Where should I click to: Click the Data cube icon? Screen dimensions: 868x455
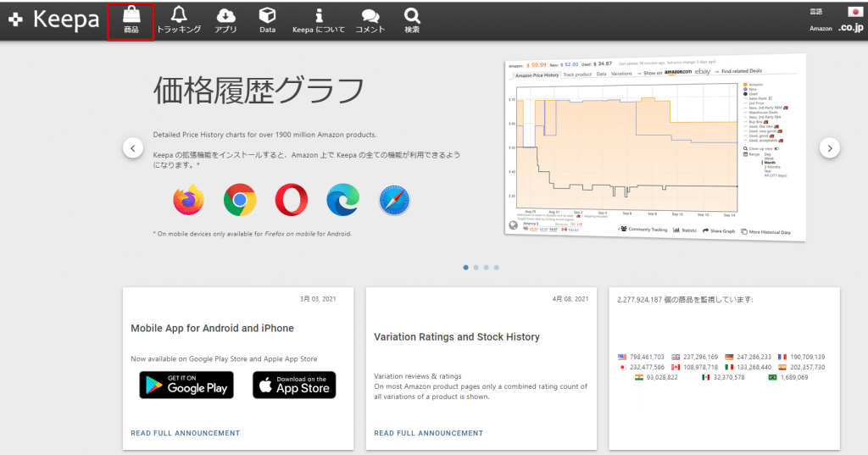(x=268, y=15)
